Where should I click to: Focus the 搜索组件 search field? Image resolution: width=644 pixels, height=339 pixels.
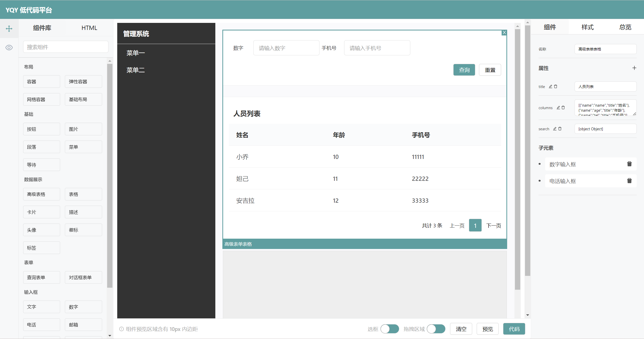click(66, 47)
